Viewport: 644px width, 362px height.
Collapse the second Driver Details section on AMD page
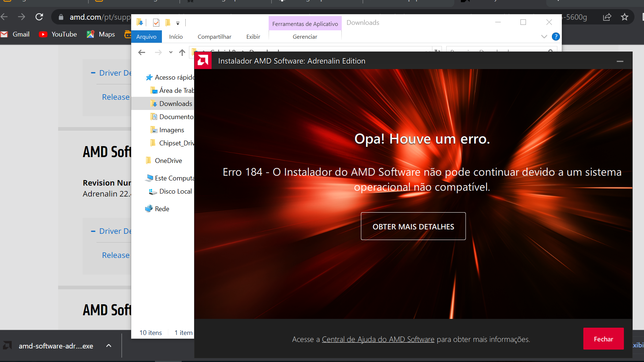(111, 231)
